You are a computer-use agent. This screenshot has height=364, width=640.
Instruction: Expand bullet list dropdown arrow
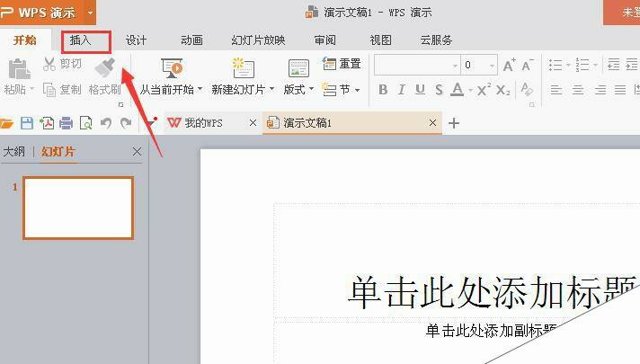(x=568, y=65)
